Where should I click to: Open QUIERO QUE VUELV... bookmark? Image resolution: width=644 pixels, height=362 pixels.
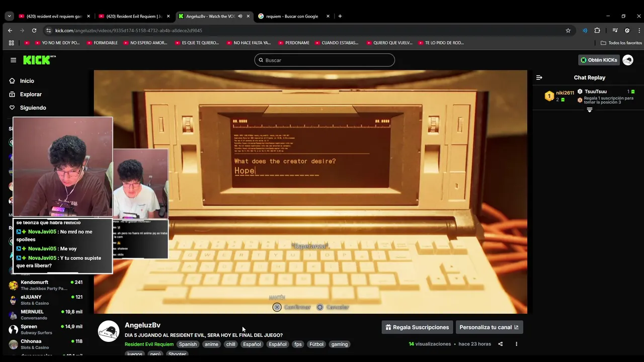pos(389,43)
